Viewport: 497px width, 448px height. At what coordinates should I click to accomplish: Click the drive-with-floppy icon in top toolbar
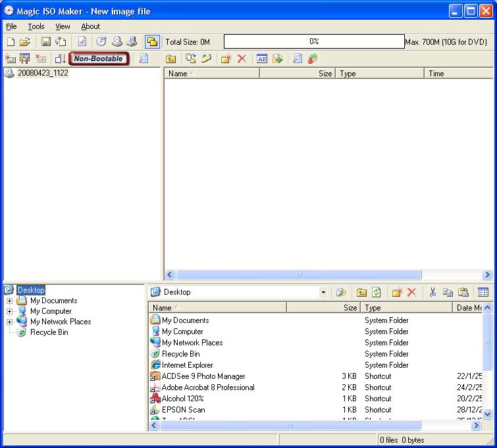coord(132,42)
